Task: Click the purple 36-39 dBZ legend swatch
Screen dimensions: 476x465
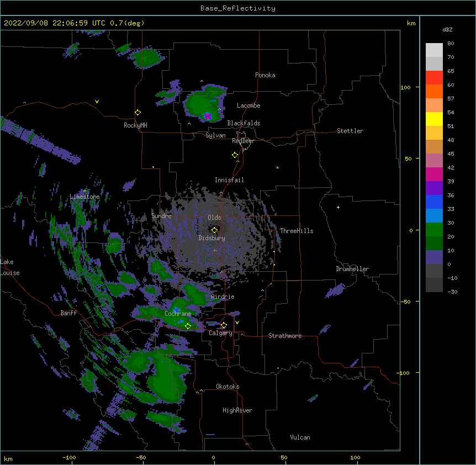Action: pyautogui.click(x=434, y=188)
